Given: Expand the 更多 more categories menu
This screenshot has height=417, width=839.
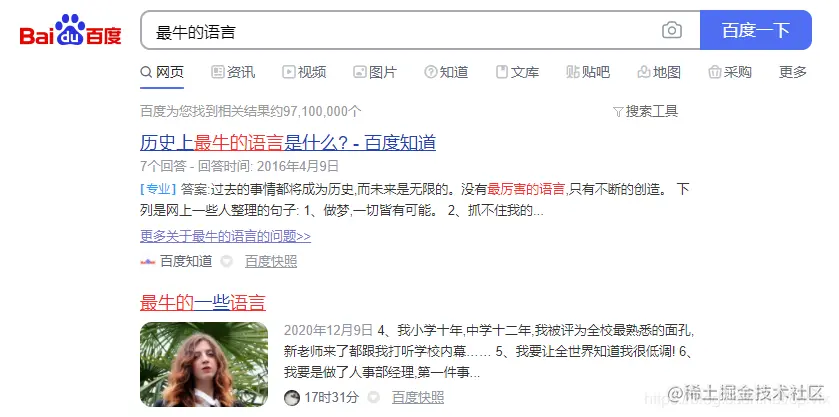Looking at the screenshot, I should point(792,72).
